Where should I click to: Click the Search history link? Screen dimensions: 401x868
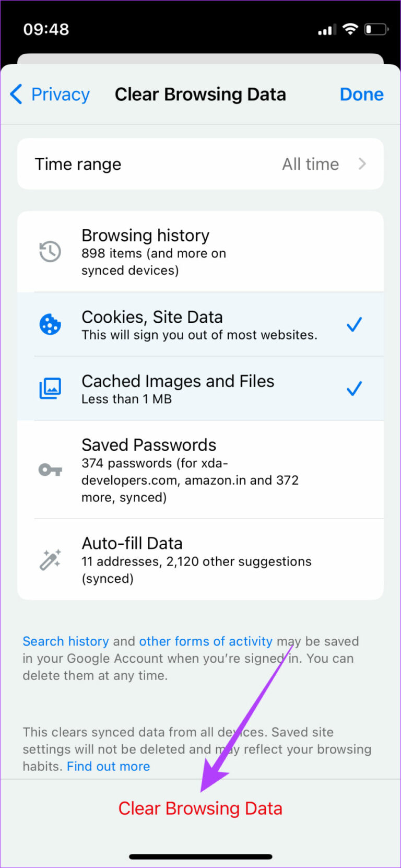click(65, 641)
